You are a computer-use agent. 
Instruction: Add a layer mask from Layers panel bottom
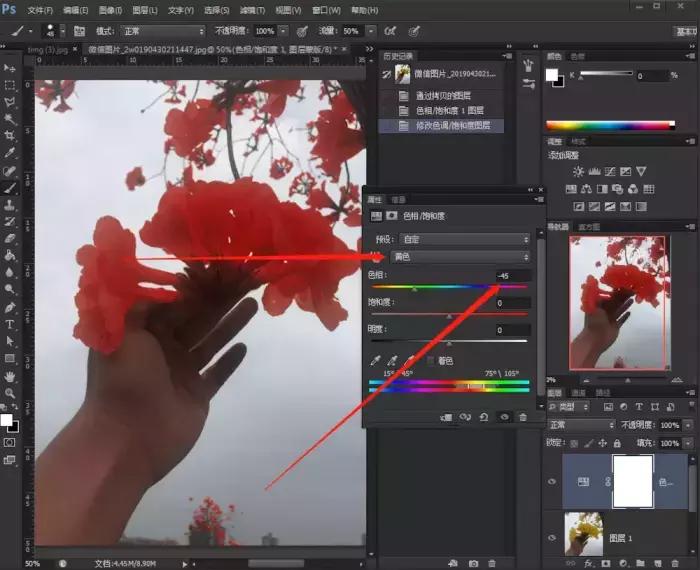(x=606, y=564)
